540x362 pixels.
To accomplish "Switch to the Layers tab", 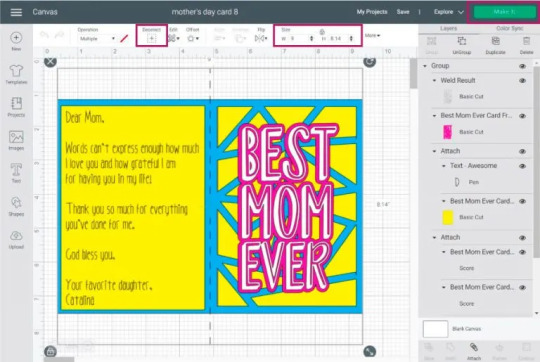I will (x=448, y=28).
